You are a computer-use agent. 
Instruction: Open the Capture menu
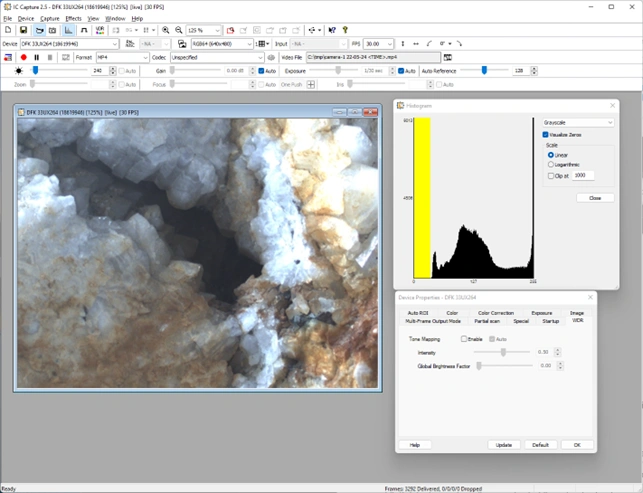coord(50,18)
